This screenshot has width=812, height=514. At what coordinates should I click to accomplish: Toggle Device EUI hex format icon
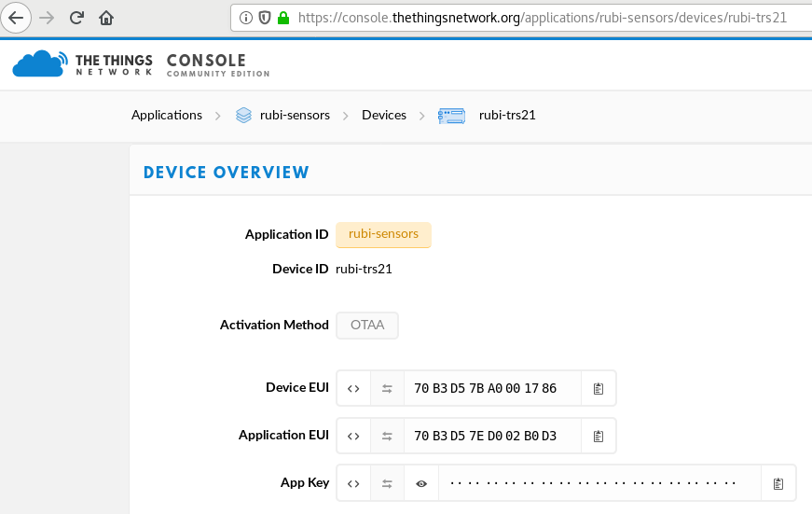click(x=353, y=389)
